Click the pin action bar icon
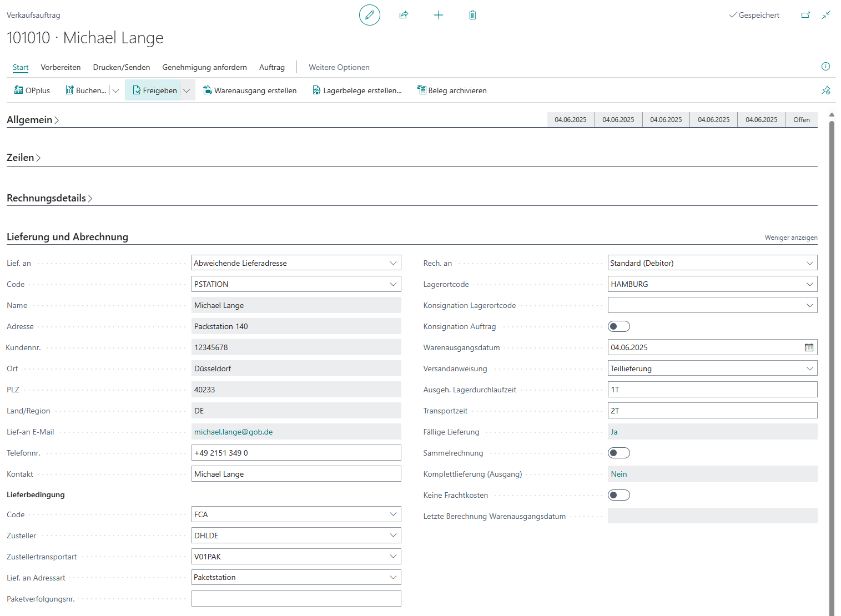The height and width of the screenshot is (616, 841). pyautogui.click(x=825, y=90)
